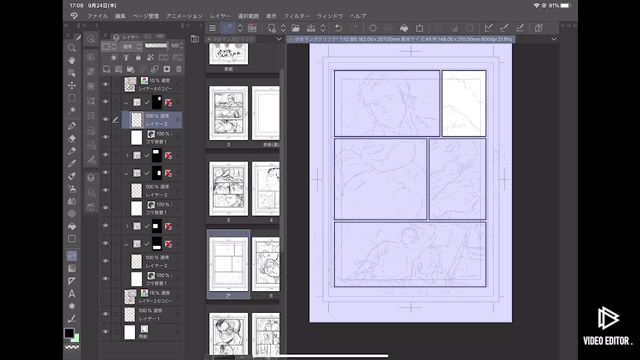This screenshot has width=640, height=360.
Task: Open the 編集 menu
Action: 120,16
